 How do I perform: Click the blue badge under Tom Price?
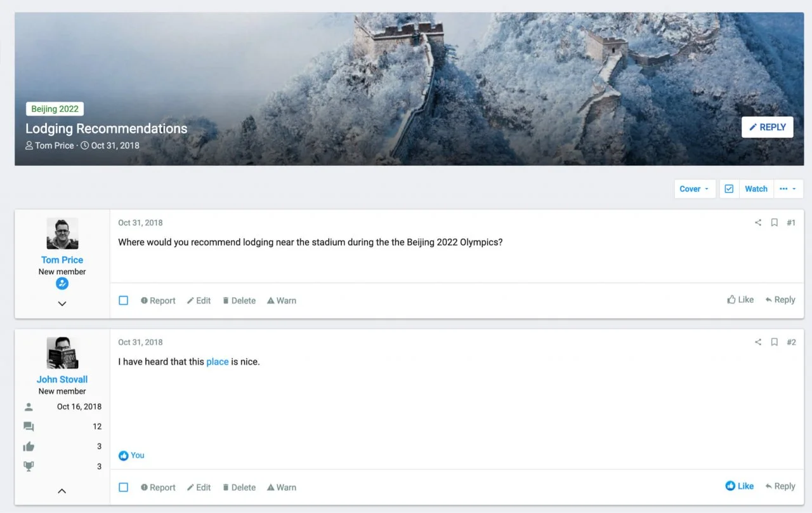tap(62, 284)
